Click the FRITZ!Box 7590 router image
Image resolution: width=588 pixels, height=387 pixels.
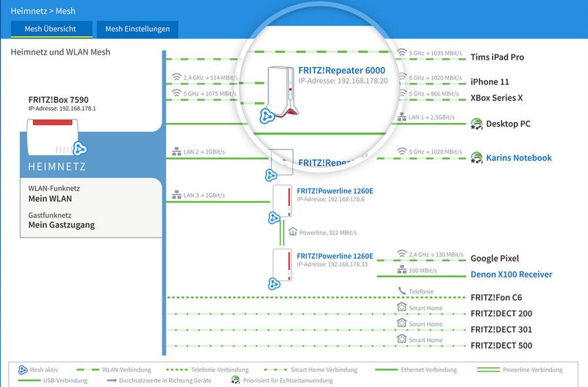(52, 137)
